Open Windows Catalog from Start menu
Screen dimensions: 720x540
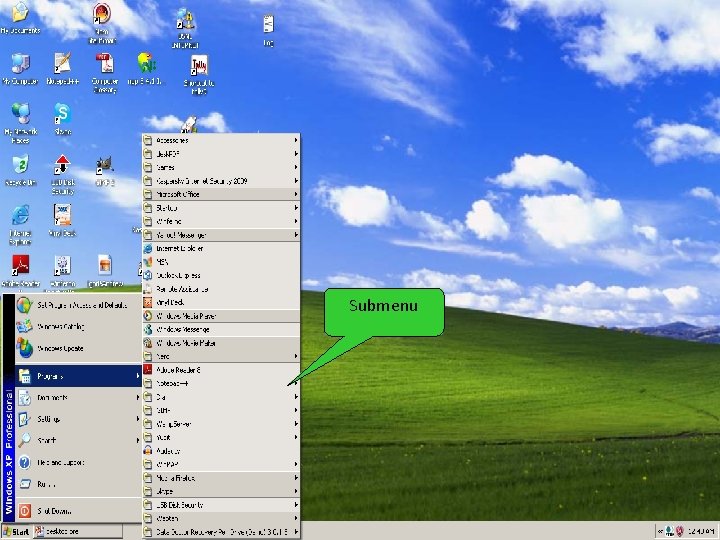click(x=78, y=326)
